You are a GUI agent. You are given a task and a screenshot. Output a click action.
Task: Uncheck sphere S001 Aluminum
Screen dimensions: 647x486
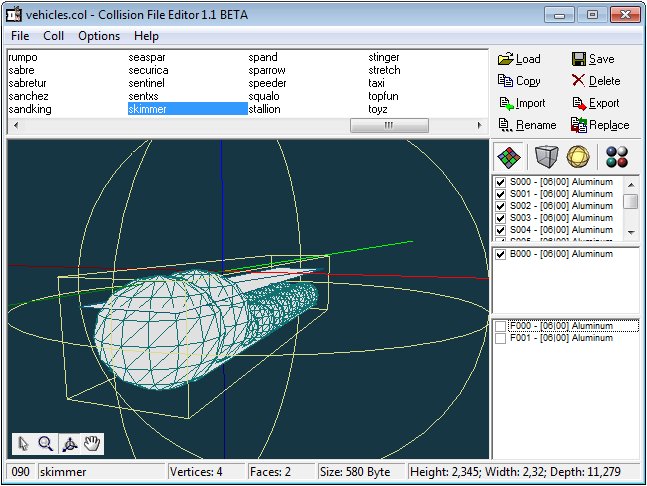[x=501, y=194]
